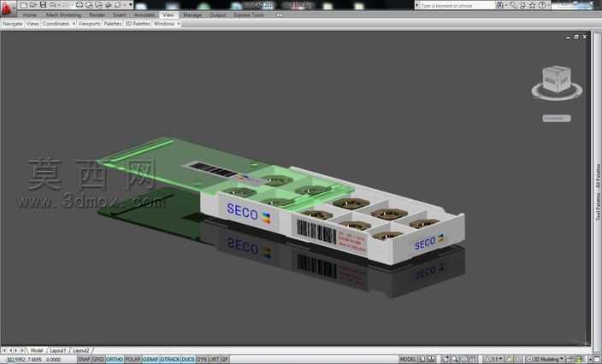Open the Render ribbon tab

(x=97, y=15)
